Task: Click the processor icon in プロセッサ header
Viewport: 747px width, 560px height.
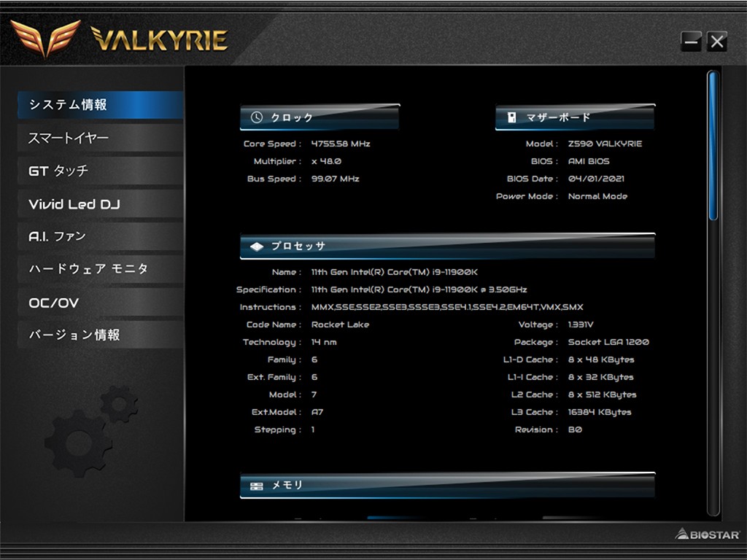Action: [x=257, y=246]
